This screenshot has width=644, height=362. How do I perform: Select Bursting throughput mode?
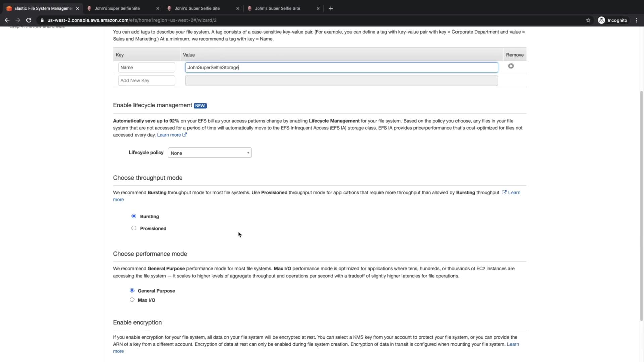134,216
